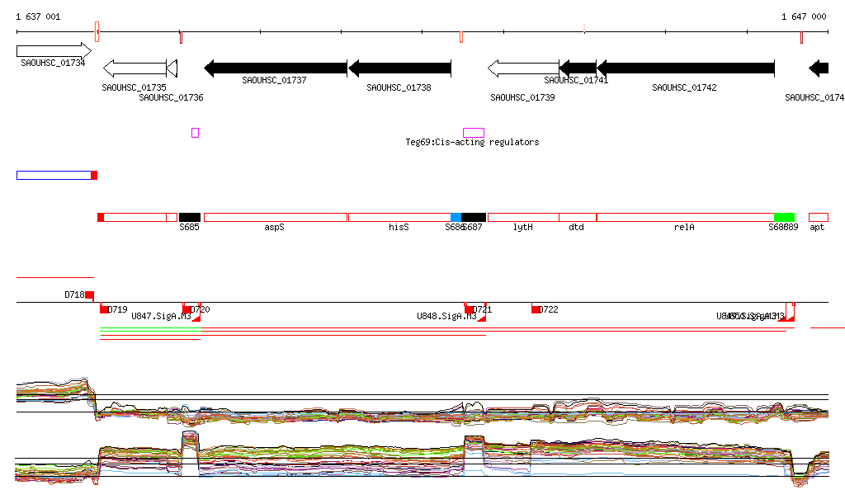Click the D719 red marker
The image size is (845, 504).
tap(104, 309)
